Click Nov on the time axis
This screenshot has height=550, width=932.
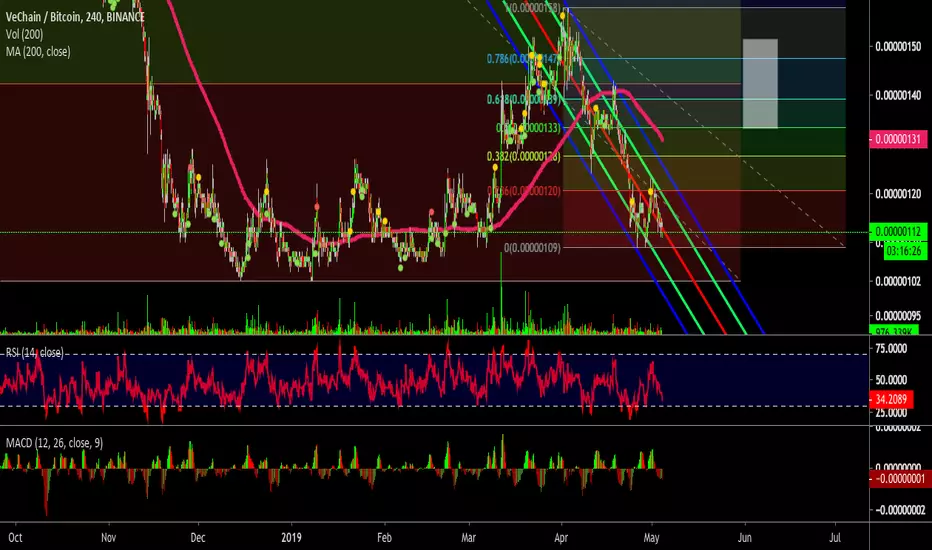click(x=108, y=538)
